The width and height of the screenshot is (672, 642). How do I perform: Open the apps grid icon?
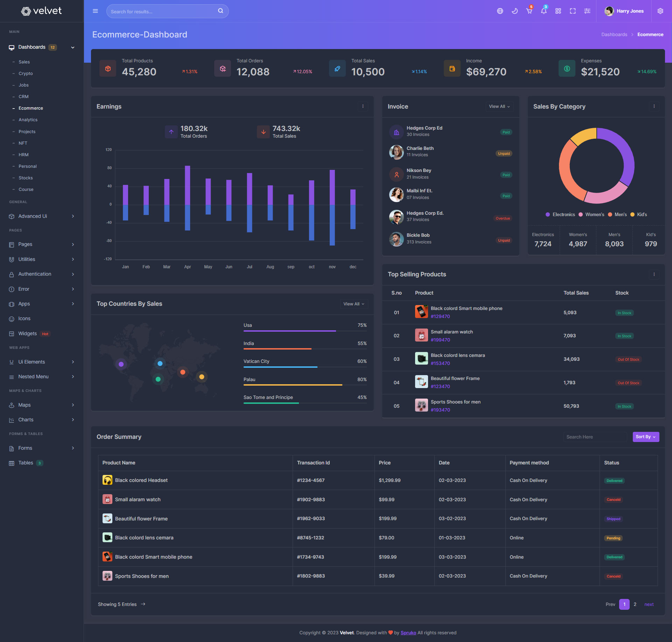click(x=558, y=11)
